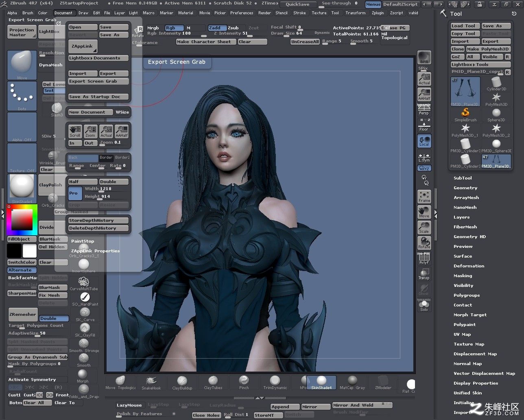Expand the Masking section
The image size is (524, 420).
pos(463,276)
